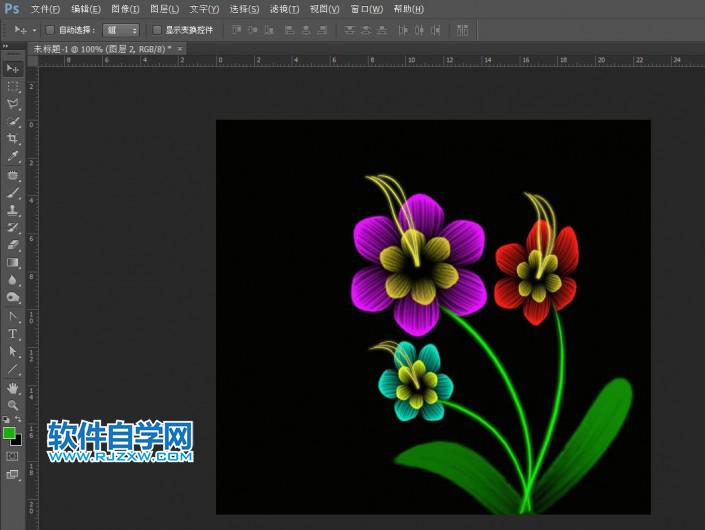
Task: Toggle Quick Mask mode icon
Action: pos(13,456)
